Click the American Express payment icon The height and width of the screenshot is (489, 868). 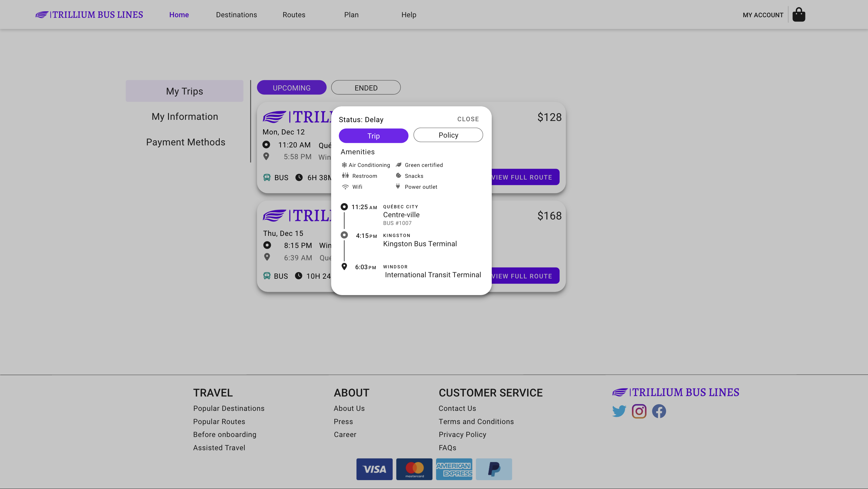(454, 469)
